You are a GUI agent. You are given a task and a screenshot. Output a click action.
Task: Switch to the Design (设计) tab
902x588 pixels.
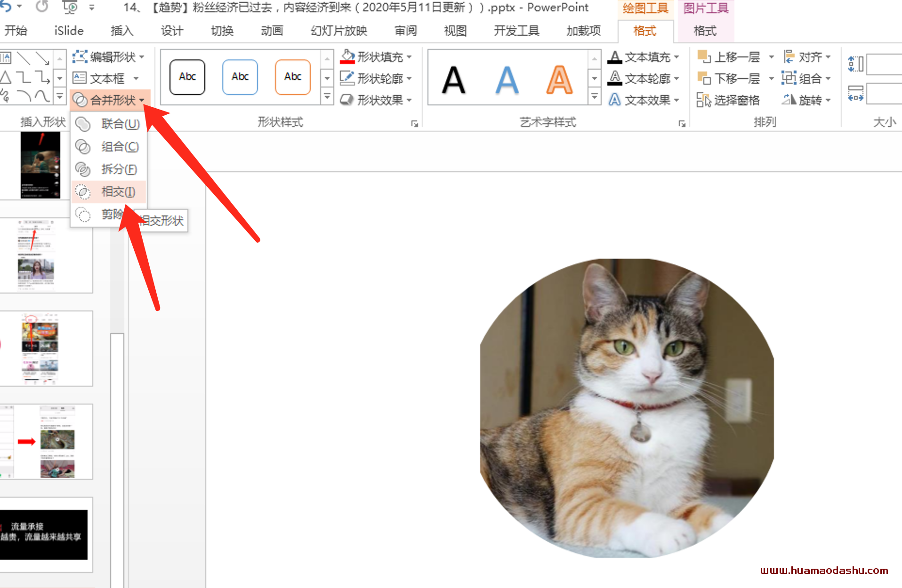(x=172, y=31)
